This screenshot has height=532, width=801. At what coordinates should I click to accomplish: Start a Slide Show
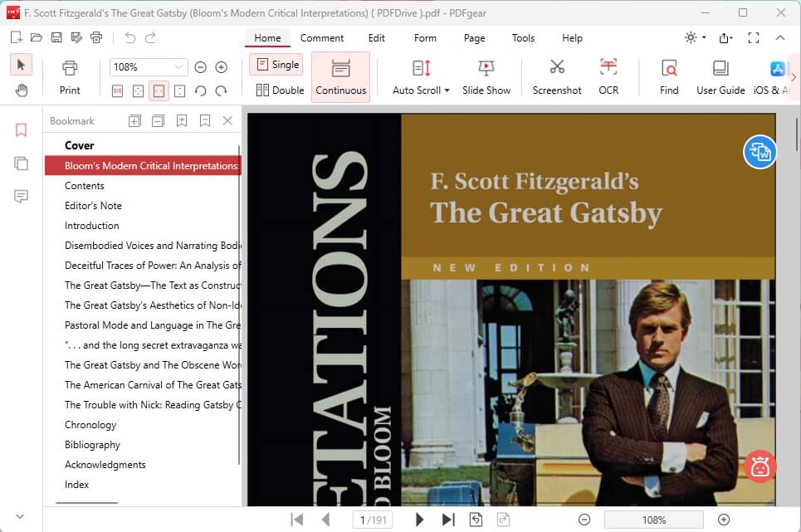click(x=486, y=77)
